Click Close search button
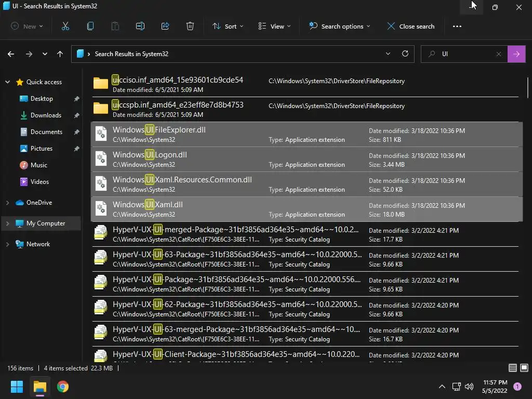 pos(410,26)
